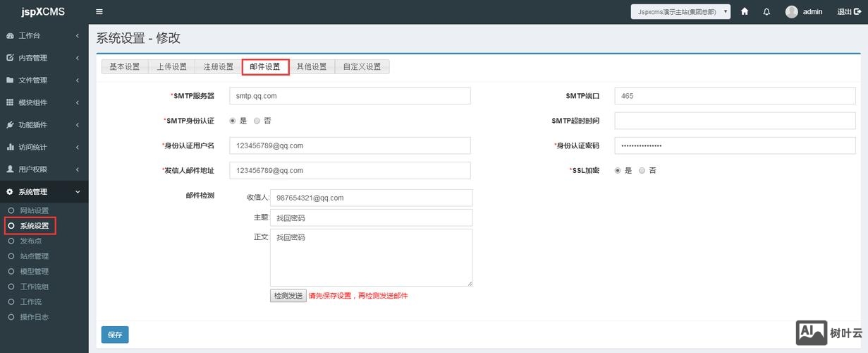Select 否 for SSL加密

(642, 170)
